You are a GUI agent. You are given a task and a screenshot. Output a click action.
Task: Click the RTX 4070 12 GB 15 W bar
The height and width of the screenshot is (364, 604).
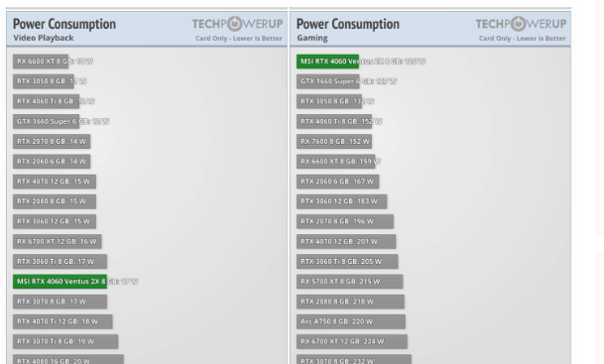[55, 182]
